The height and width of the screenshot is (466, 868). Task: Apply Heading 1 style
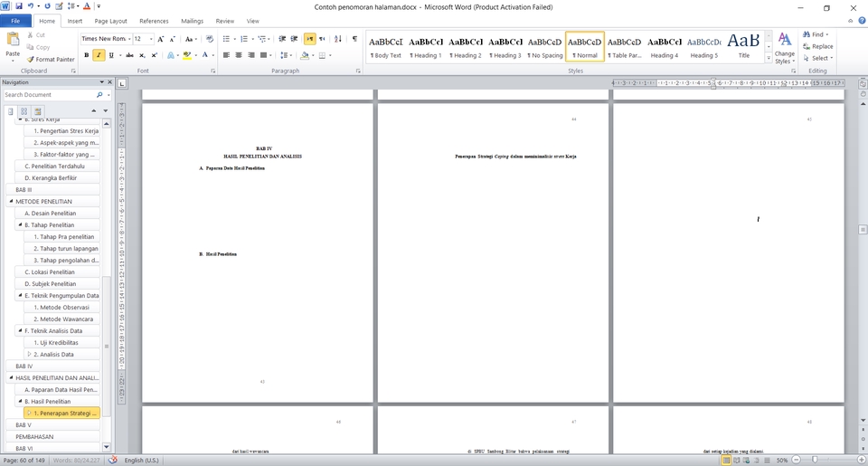point(425,46)
